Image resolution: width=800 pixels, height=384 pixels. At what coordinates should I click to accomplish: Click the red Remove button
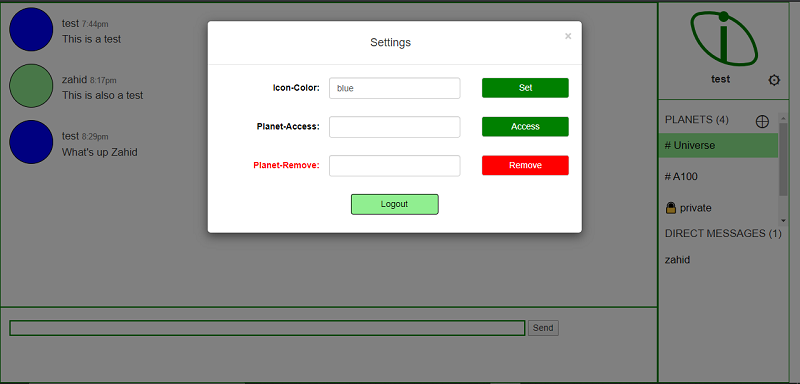pyautogui.click(x=525, y=165)
